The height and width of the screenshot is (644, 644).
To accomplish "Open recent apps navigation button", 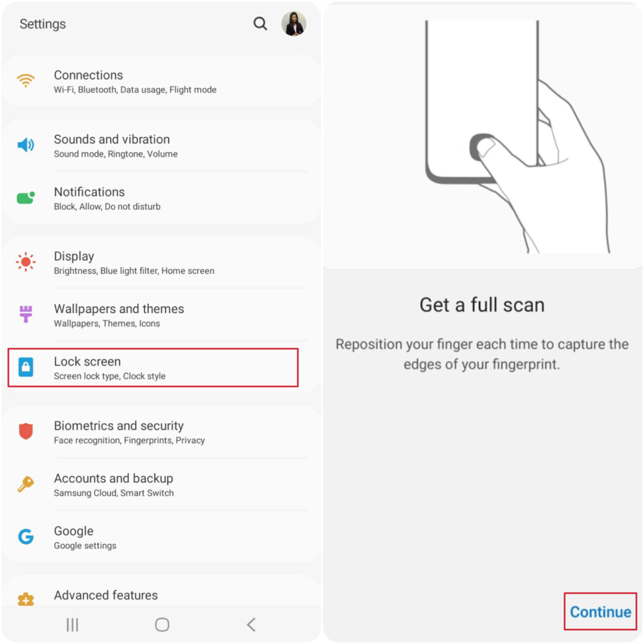I will coord(72,625).
